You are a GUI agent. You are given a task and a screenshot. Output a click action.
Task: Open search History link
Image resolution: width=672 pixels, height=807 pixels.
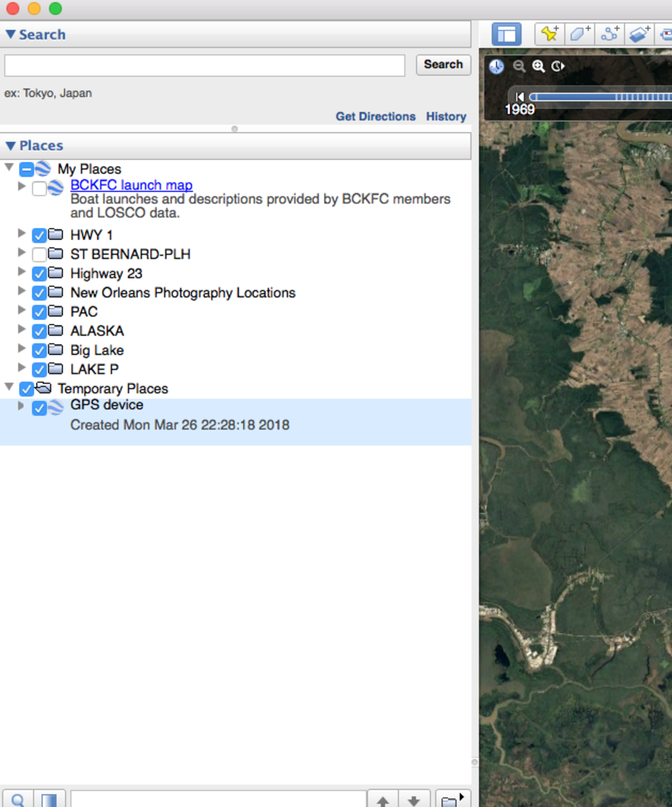point(446,116)
